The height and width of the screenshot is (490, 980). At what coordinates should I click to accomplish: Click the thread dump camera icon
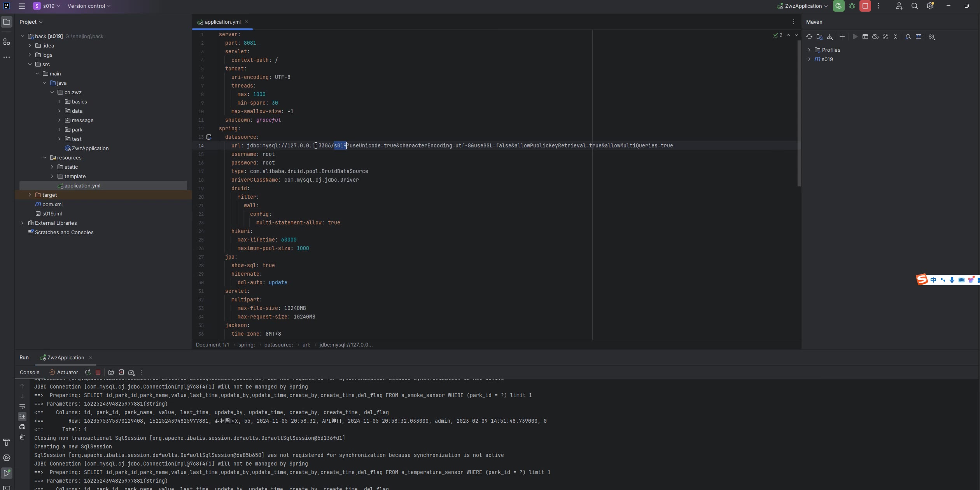tap(111, 372)
